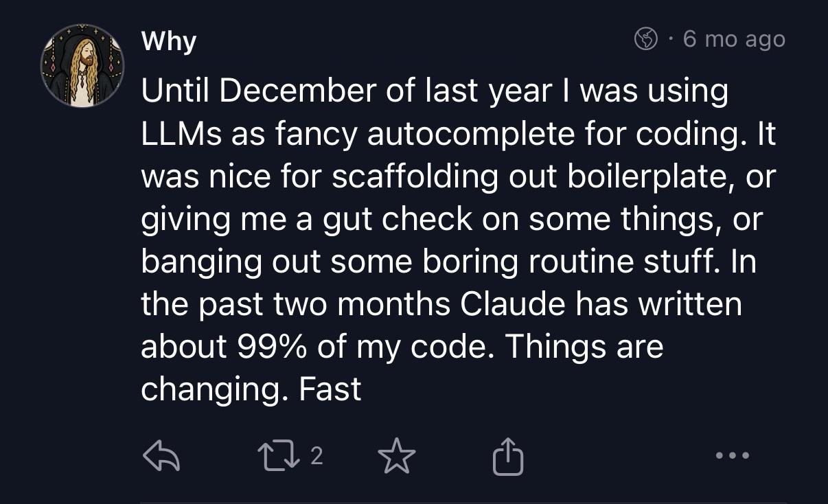
Task: Click the word "scaffolding" in the post
Action: click(415, 177)
